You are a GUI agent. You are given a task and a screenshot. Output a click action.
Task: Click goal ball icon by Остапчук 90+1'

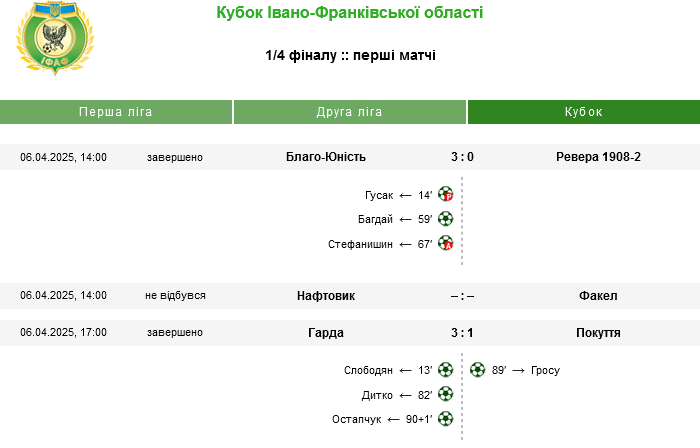point(446,419)
